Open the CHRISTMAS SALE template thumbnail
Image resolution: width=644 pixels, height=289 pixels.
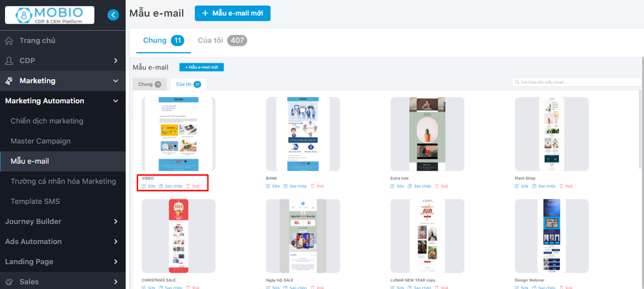pos(179,236)
